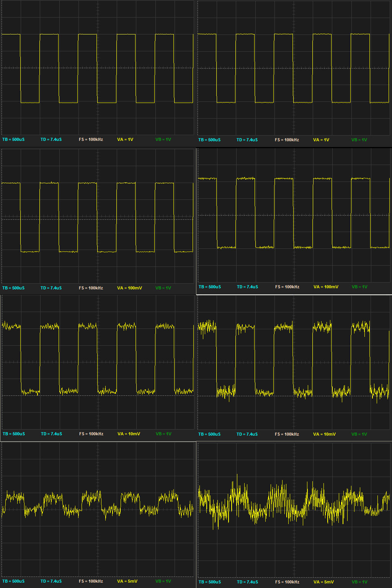Select VA = 10mV label in left panel
Image resolution: width=392 pixels, height=588 pixels.
[129, 434]
